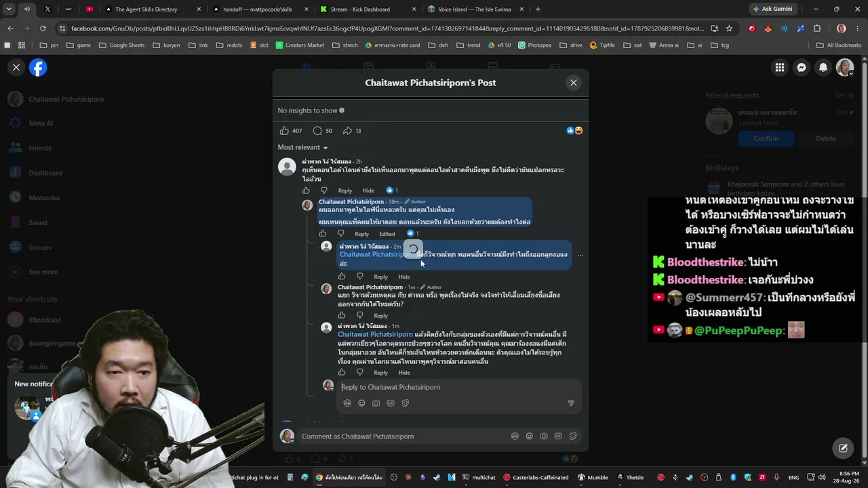Close the Chaitawat Pichatsiriporn post dialog

click(574, 83)
